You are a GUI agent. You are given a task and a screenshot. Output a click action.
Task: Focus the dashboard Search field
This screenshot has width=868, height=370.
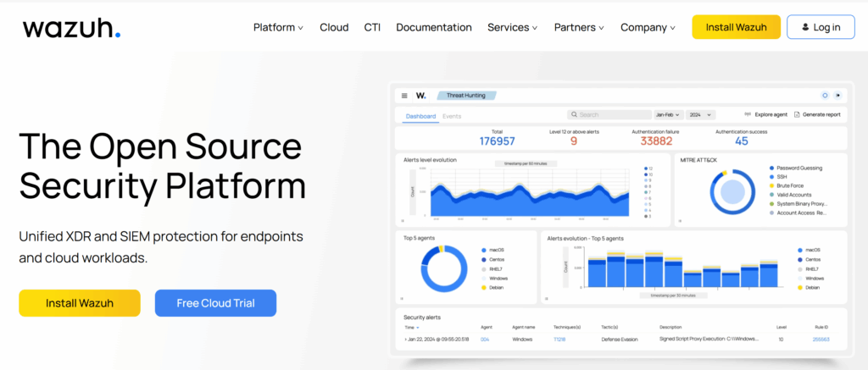pyautogui.click(x=609, y=115)
